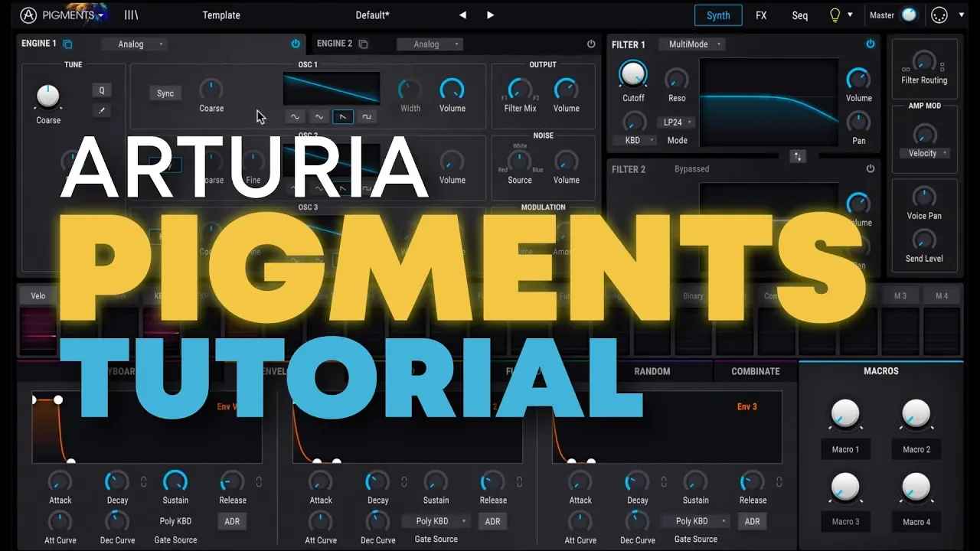Image resolution: width=980 pixels, height=551 pixels.
Task: Select the square waveform for OSC 1
Action: coord(366,116)
